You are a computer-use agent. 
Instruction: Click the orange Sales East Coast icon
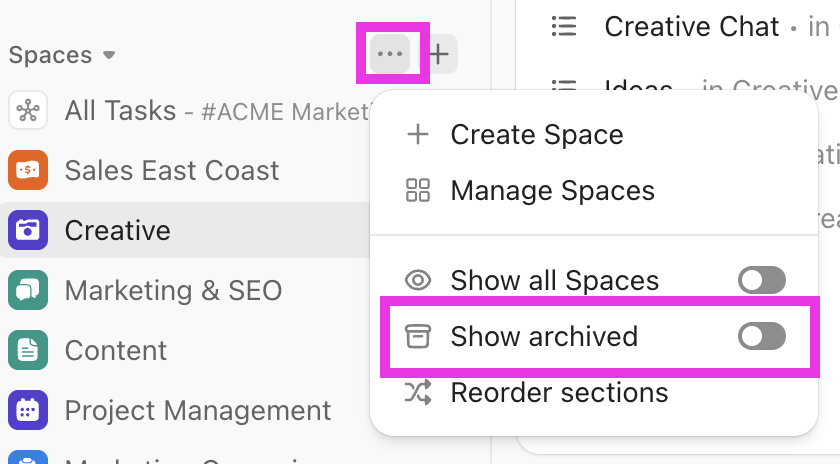click(x=28, y=170)
